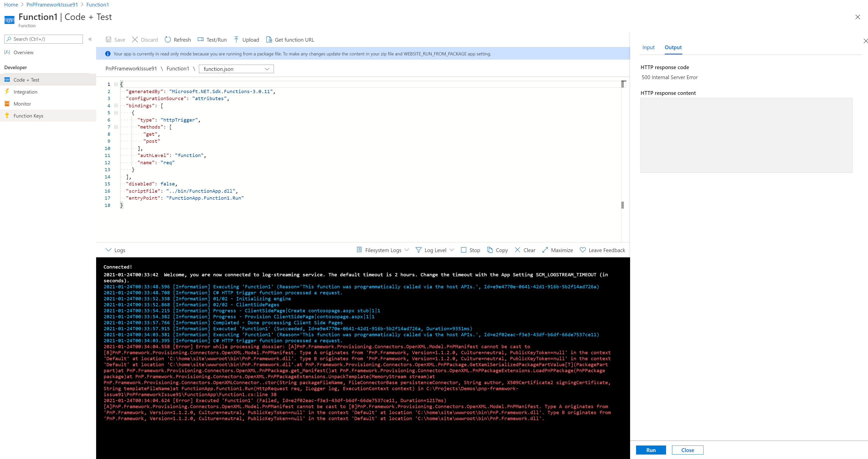Close the Function1 blade

[858, 17]
